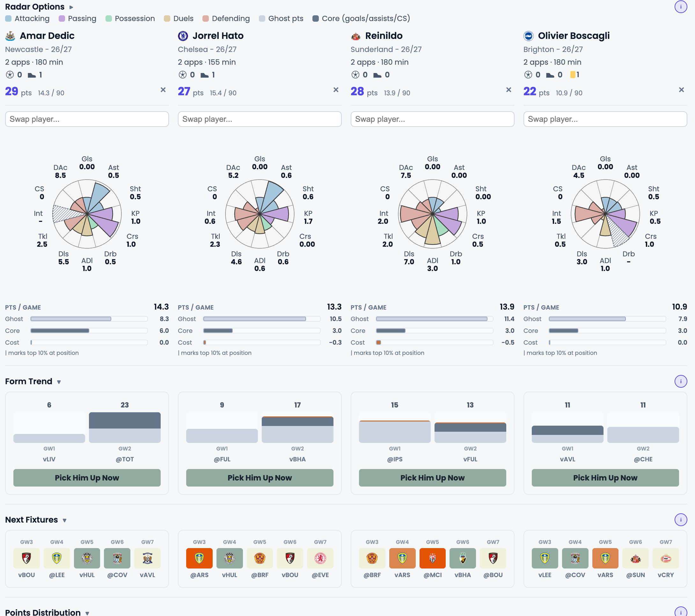Viewport: 695px width, 616px height.
Task: Toggle Ghost pts radar category
Action: click(x=281, y=18)
